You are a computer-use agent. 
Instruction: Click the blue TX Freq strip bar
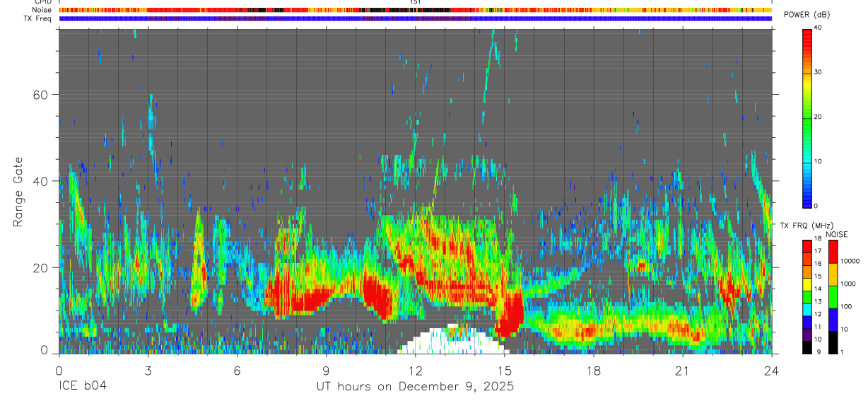[x=415, y=18]
